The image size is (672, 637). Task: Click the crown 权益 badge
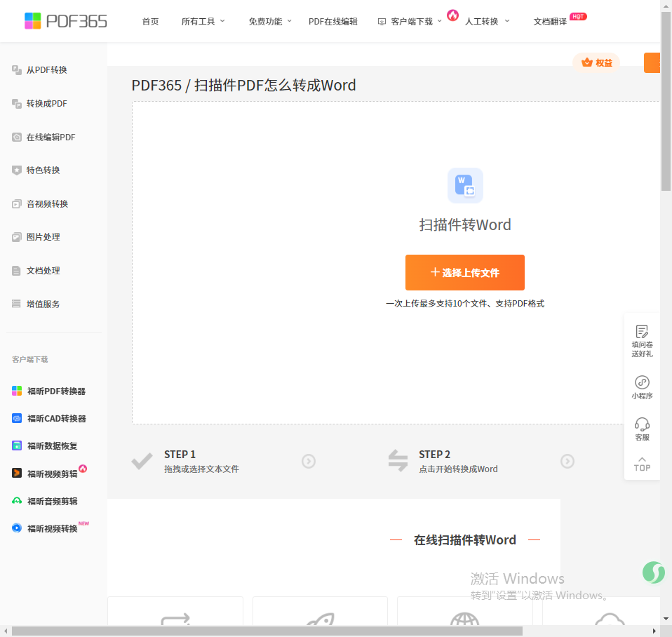(596, 62)
